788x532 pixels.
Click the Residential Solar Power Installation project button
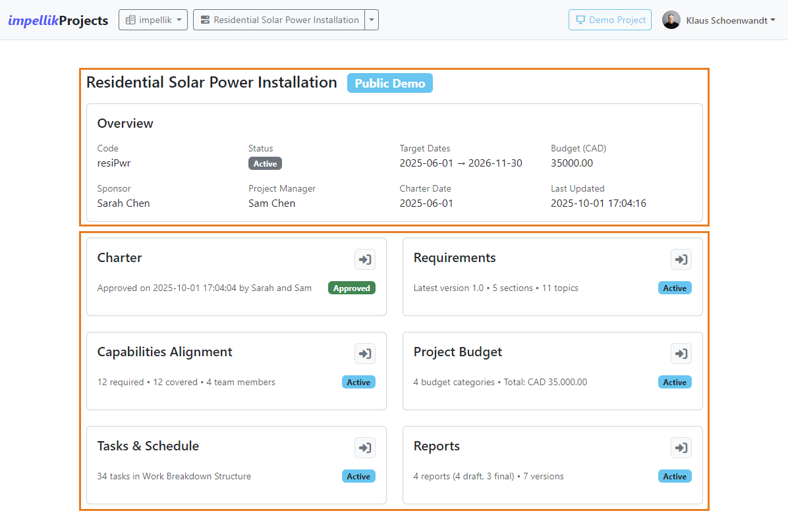(279, 20)
